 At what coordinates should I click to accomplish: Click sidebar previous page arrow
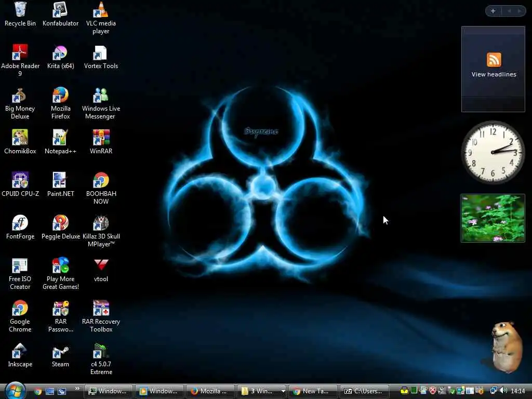coord(509,11)
